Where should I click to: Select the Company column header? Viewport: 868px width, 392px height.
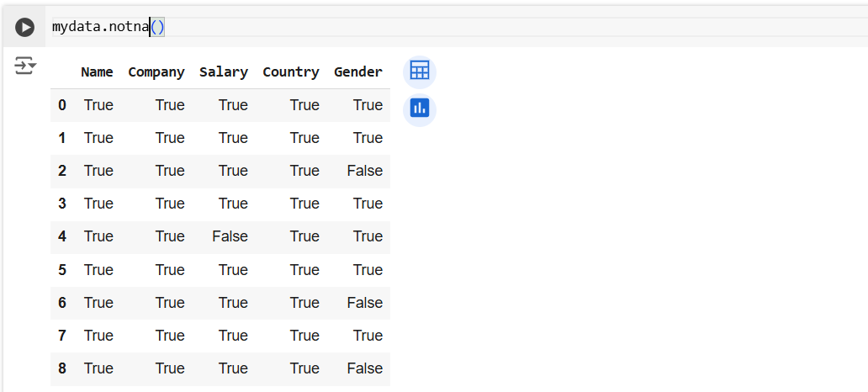[x=156, y=72]
